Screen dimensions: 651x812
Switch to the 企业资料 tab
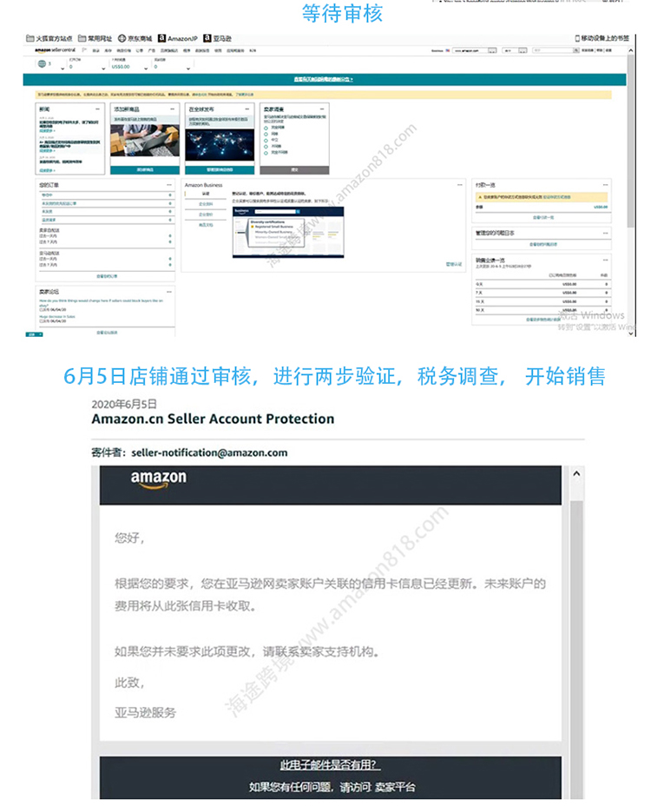[x=206, y=204]
